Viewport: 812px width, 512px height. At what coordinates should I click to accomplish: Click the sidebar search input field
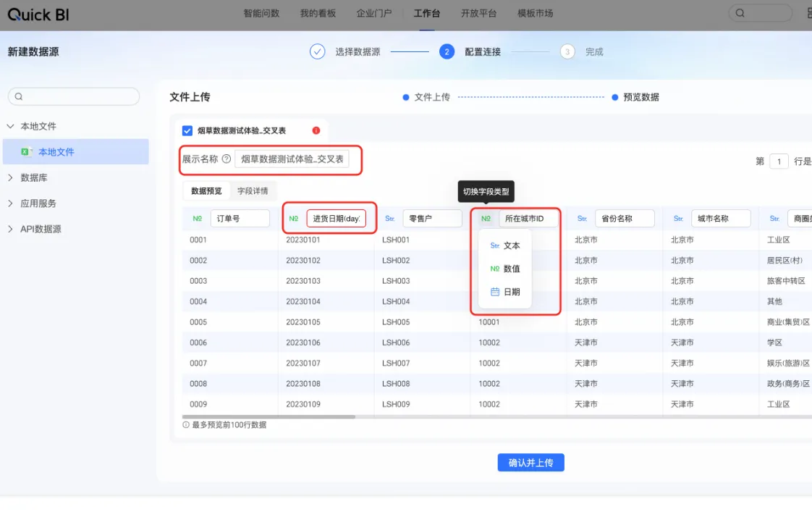tap(74, 96)
